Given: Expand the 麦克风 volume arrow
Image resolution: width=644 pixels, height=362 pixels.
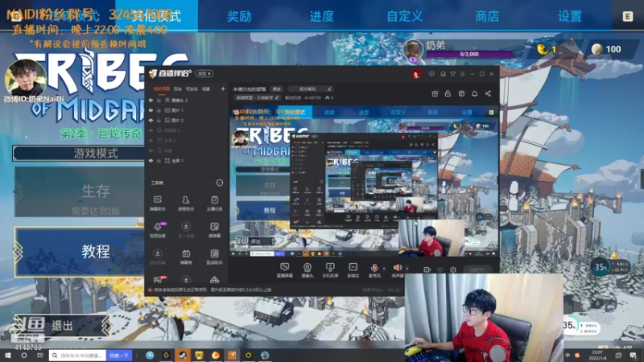Looking at the screenshot, I should [x=384, y=269].
